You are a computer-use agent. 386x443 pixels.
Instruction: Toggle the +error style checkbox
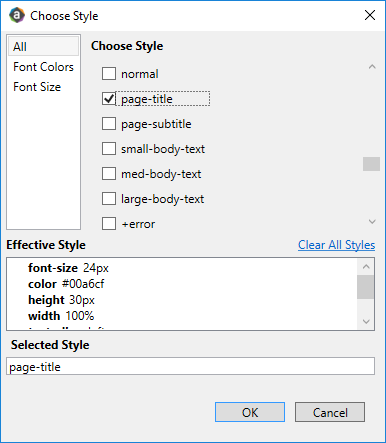[109, 224]
